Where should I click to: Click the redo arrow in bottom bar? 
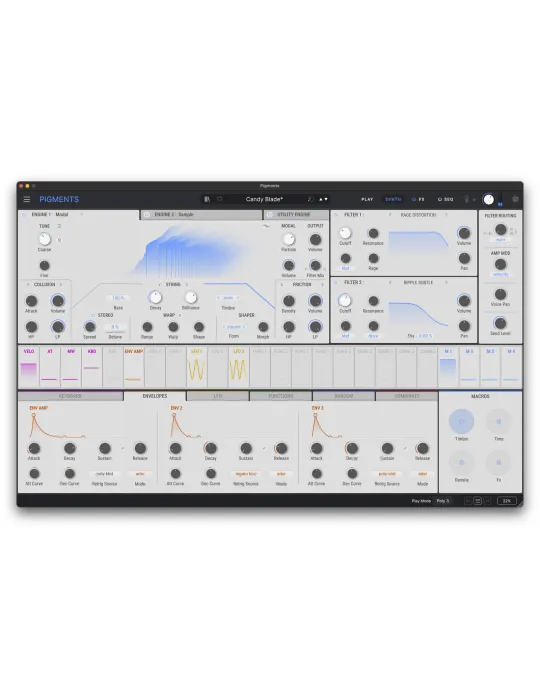[x=487, y=501]
